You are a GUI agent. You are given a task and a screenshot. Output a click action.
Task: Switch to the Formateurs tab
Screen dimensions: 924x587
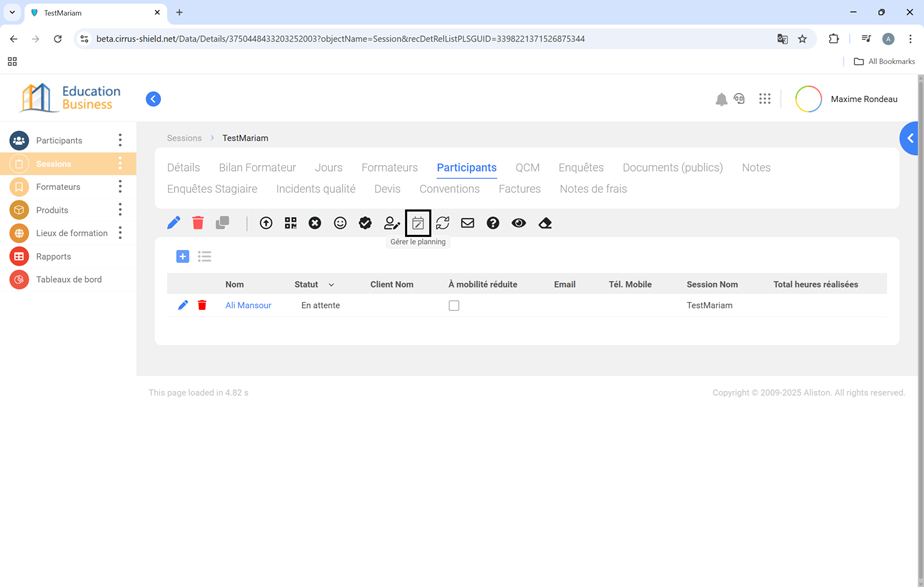click(389, 168)
